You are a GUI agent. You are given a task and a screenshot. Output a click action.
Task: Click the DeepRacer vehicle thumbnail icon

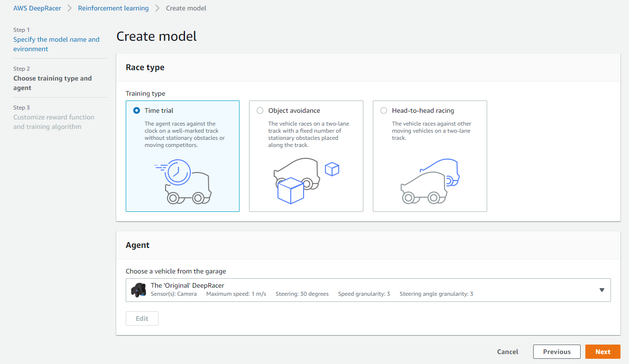[x=138, y=290]
